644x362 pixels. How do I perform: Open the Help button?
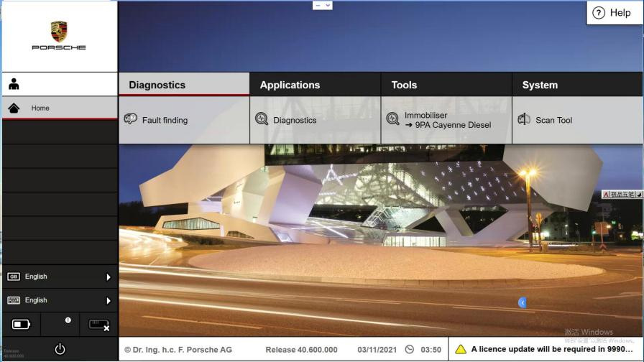612,12
